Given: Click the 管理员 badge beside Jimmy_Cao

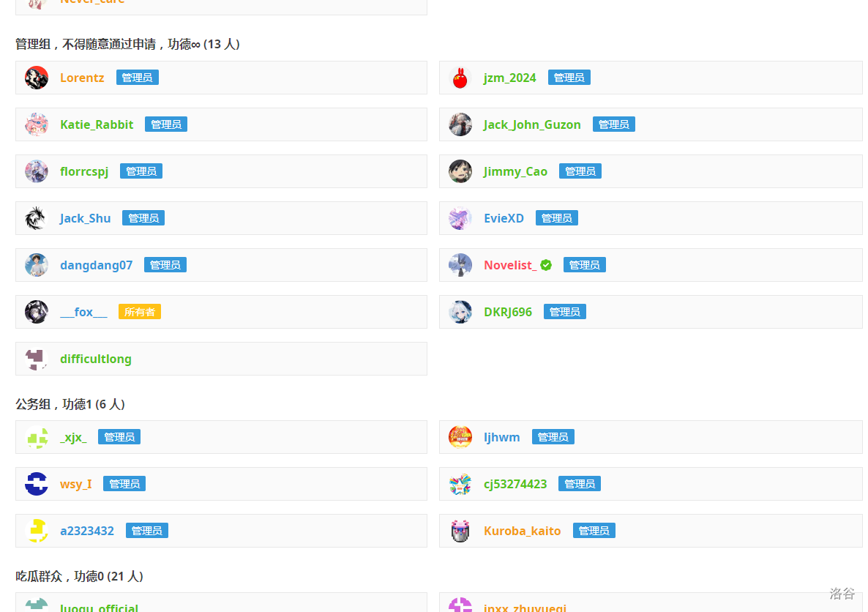Looking at the screenshot, I should pos(580,171).
